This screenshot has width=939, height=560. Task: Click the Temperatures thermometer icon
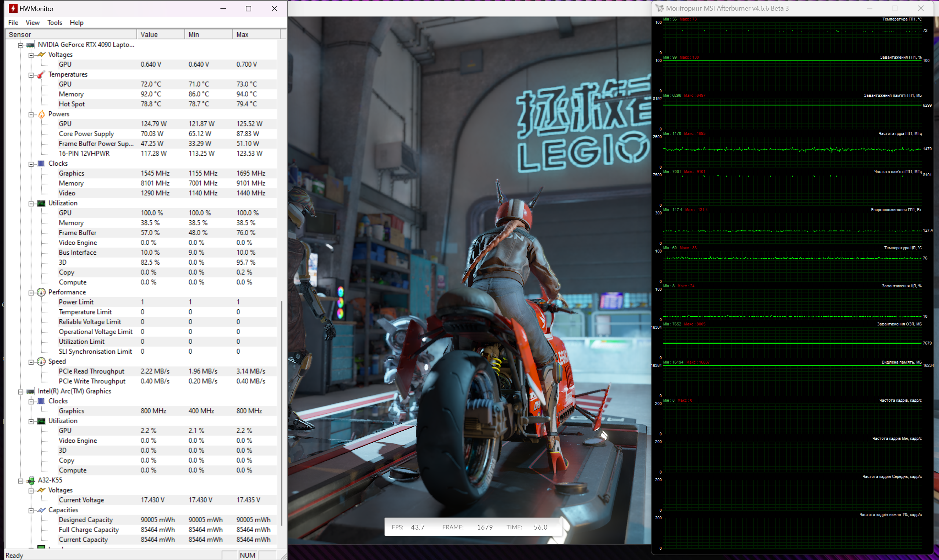(x=41, y=74)
